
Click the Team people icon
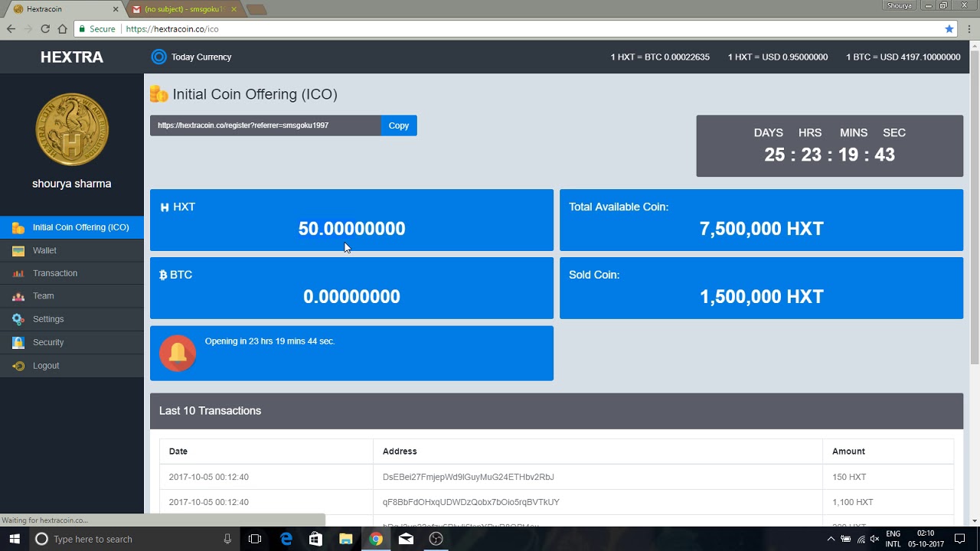[18, 296]
